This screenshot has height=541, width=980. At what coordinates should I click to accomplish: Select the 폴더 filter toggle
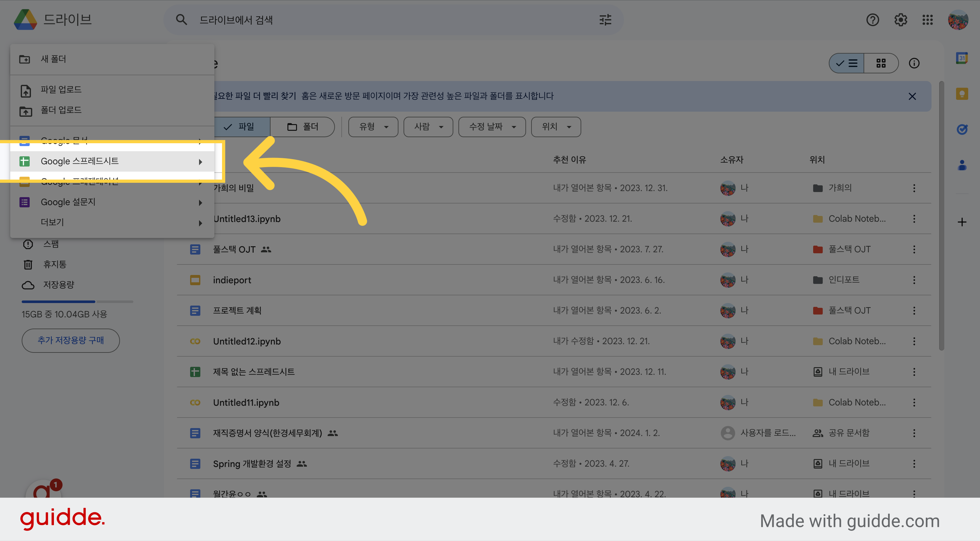302,127
